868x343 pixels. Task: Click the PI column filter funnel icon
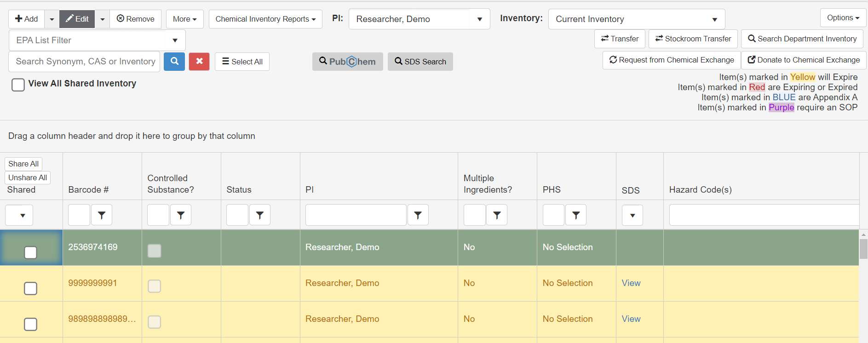click(418, 215)
